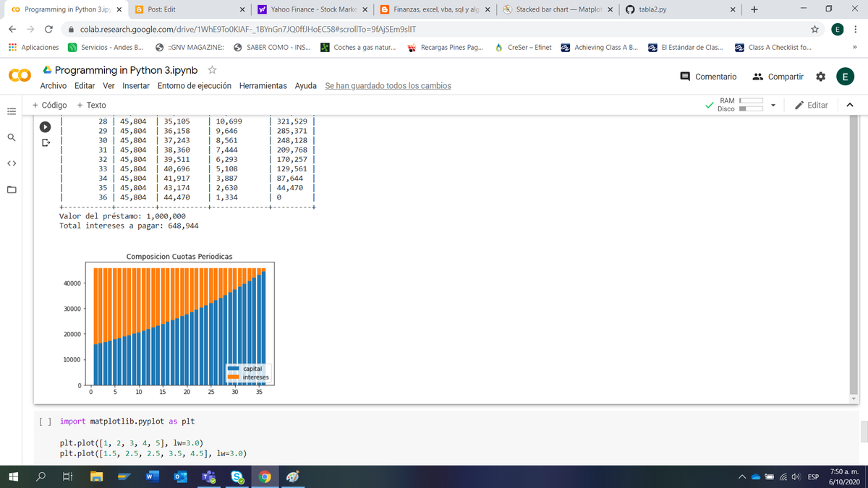Click 'Se han guardado todos los cambios' link
This screenshot has height=488, width=868.
click(x=388, y=85)
